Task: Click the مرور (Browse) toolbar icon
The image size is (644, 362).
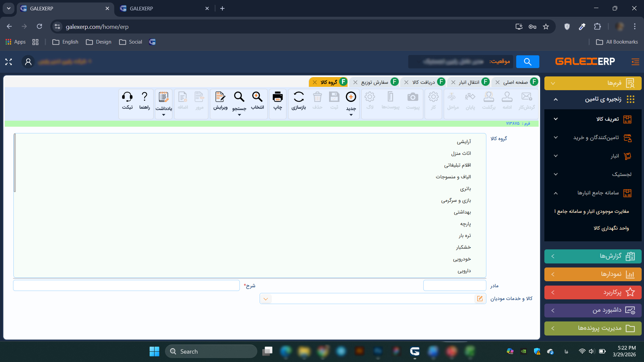Action: [x=200, y=97]
